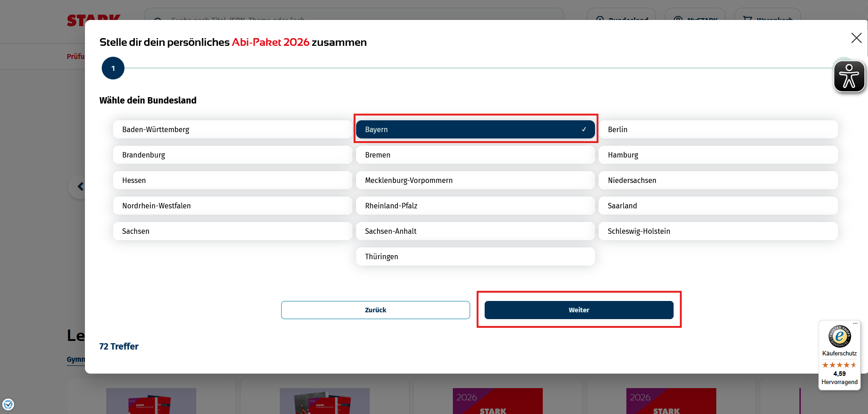Switch to the Gymnasium tab
Image resolution: width=868 pixels, height=414 pixels.
click(x=77, y=359)
